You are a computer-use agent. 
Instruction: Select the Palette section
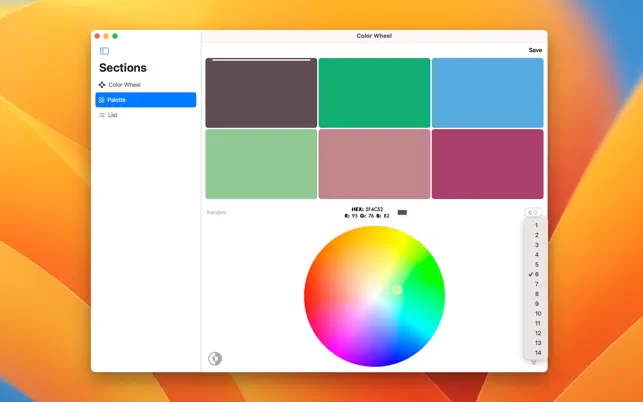146,100
